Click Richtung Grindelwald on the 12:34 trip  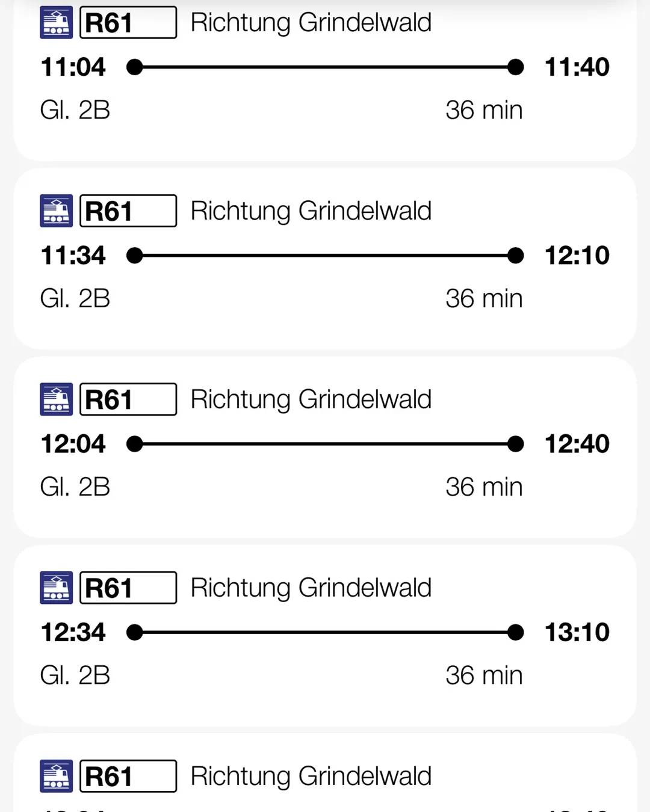point(311,588)
